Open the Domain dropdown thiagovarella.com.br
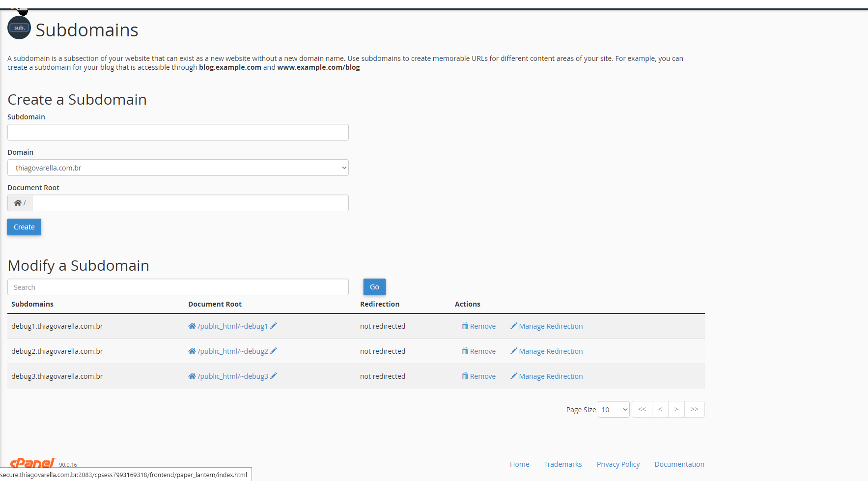The height and width of the screenshot is (481, 868). (178, 168)
